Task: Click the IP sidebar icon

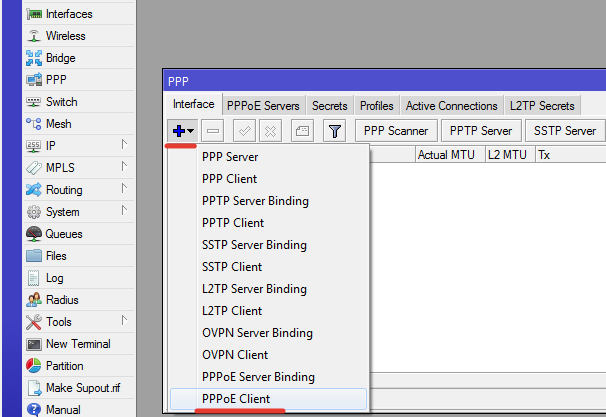Action: [34, 146]
